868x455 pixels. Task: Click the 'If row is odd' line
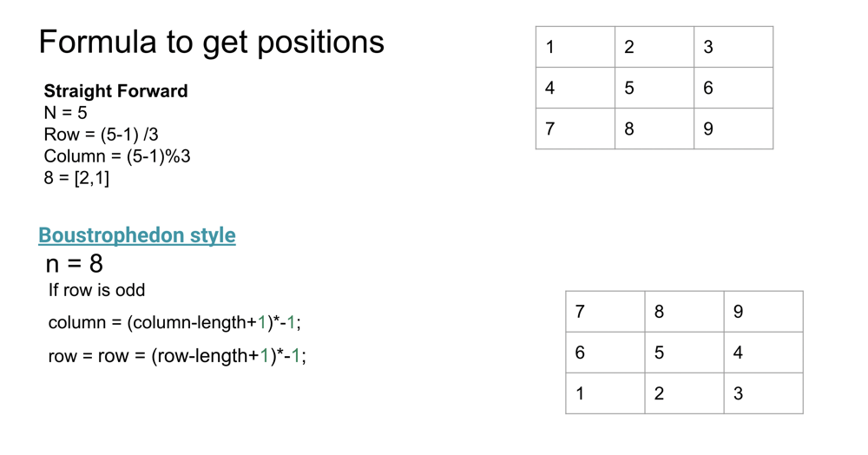96,290
